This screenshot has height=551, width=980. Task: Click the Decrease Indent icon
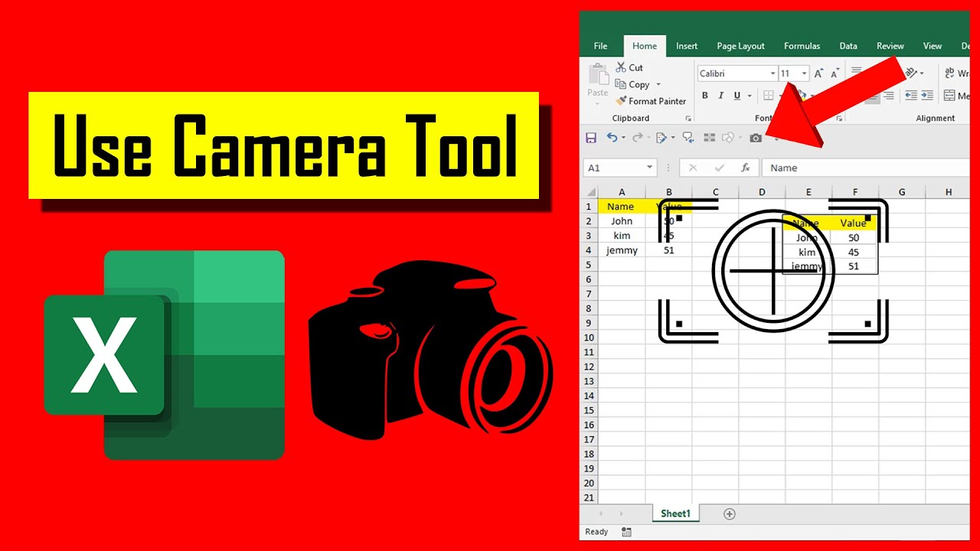point(911,96)
